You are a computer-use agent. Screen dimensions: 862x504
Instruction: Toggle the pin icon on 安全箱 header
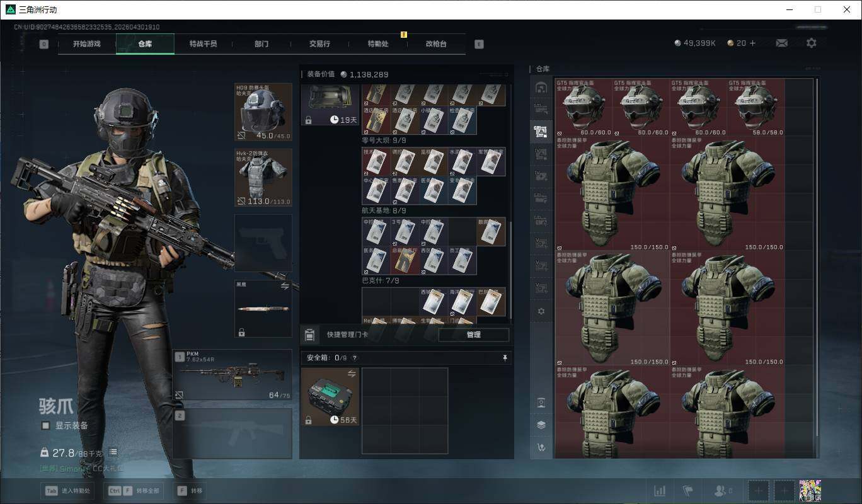point(505,358)
